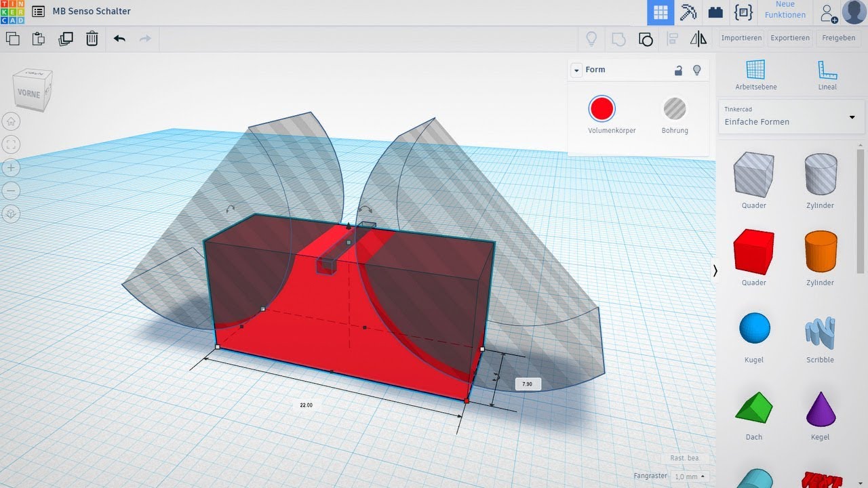Viewport: 868px width, 488px height.
Task: Set shape to Volumenkörper
Action: (x=602, y=108)
